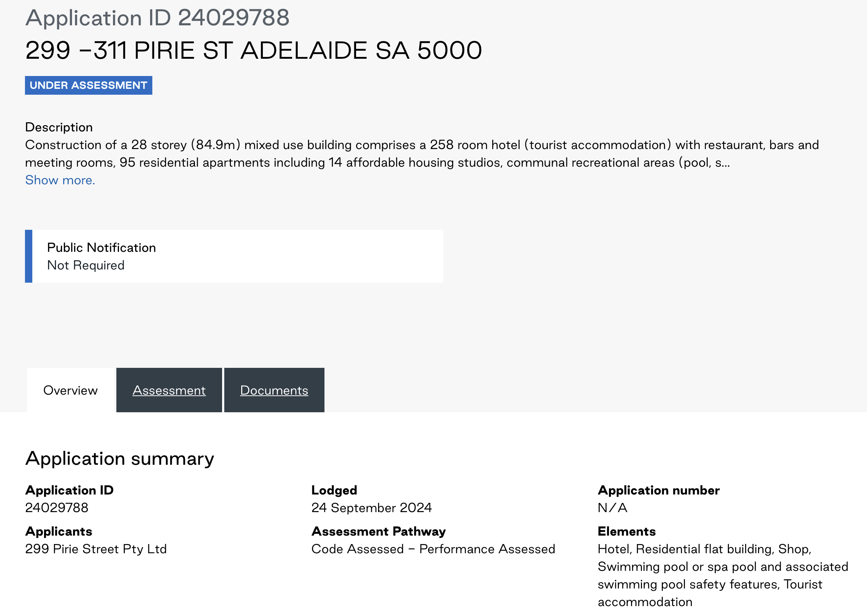
Task: Click the UNDER ASSESSMENT status badge
Action: tap(89, 85)
